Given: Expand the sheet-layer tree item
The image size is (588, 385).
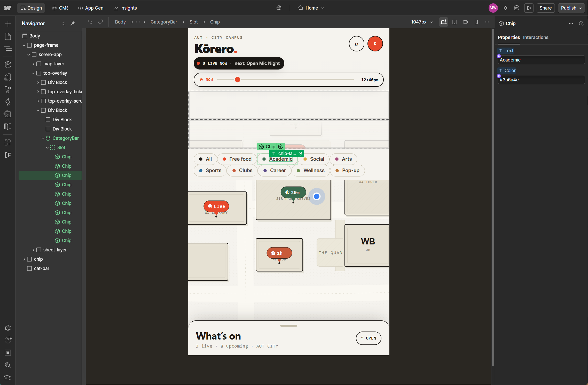Looking at the screenshot, I should (x=33, y=250).
